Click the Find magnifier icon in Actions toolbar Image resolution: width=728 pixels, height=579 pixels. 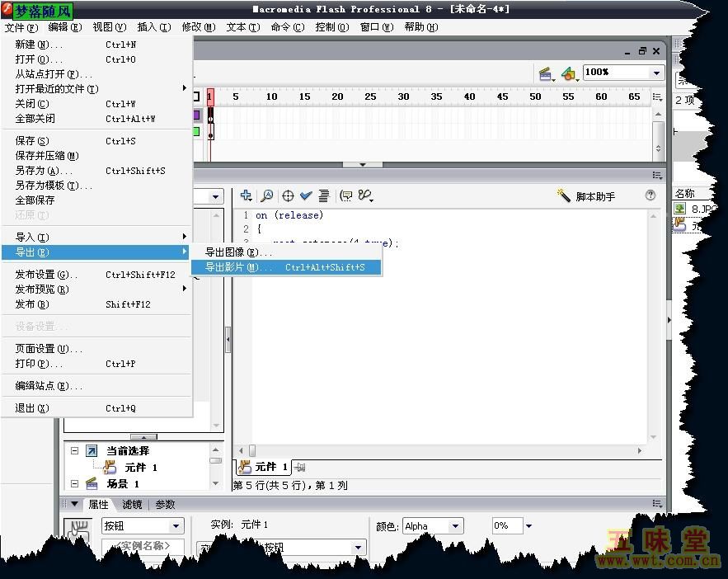(266, 196)
